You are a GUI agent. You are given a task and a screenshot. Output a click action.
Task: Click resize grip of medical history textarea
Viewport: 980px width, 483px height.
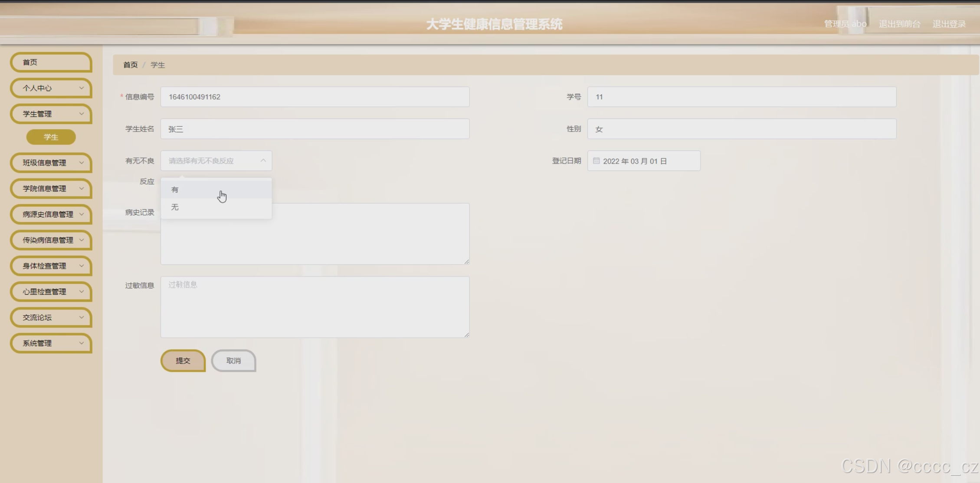[x=466, y=261]
